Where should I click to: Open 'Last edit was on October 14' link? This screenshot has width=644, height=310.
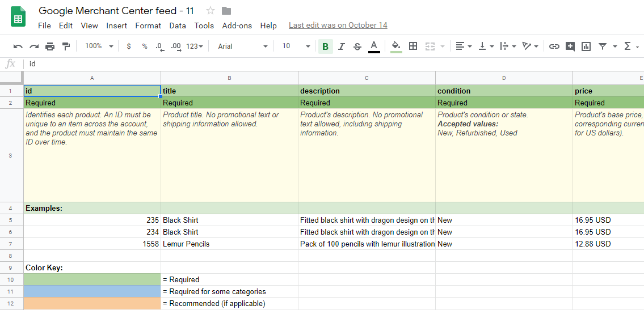click(338, 26)
